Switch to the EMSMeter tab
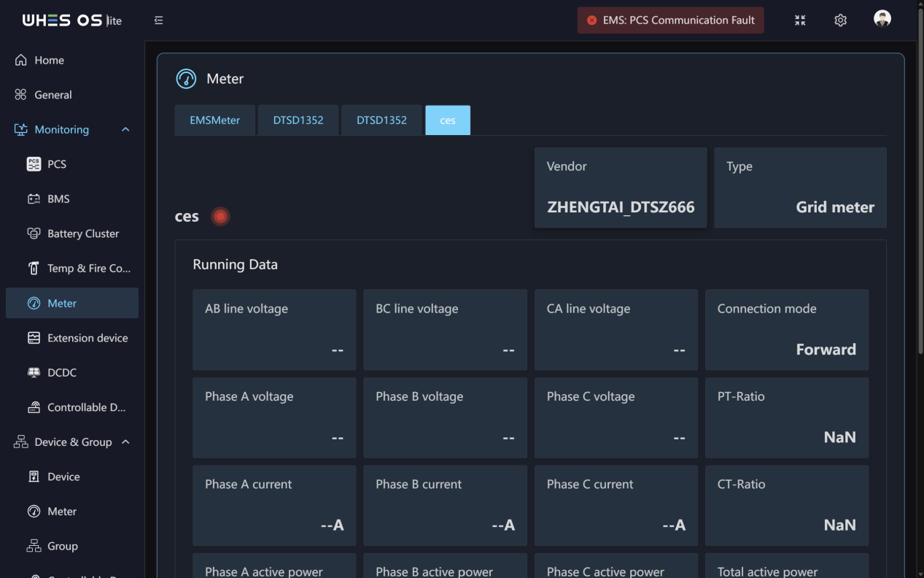 (214, 120)
